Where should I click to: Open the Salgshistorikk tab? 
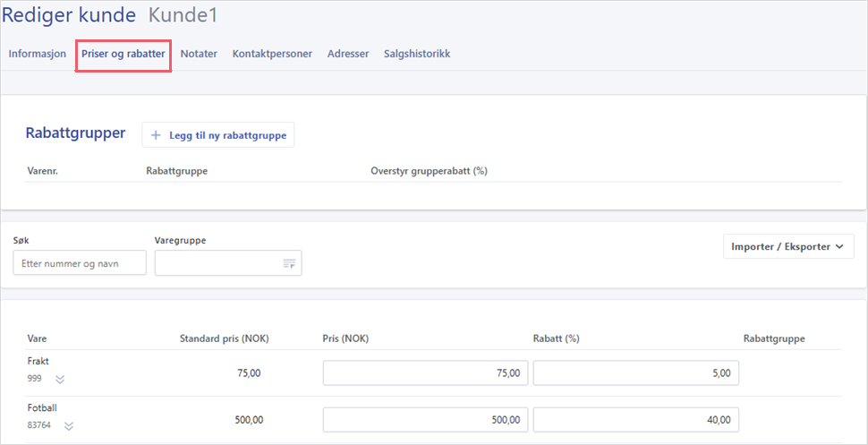point(417,54)
